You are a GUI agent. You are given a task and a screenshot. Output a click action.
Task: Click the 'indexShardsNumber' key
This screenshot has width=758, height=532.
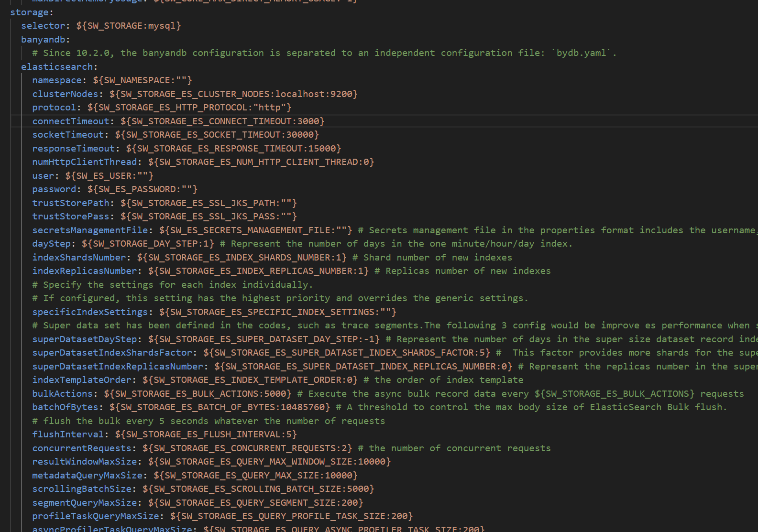(79, 257)
